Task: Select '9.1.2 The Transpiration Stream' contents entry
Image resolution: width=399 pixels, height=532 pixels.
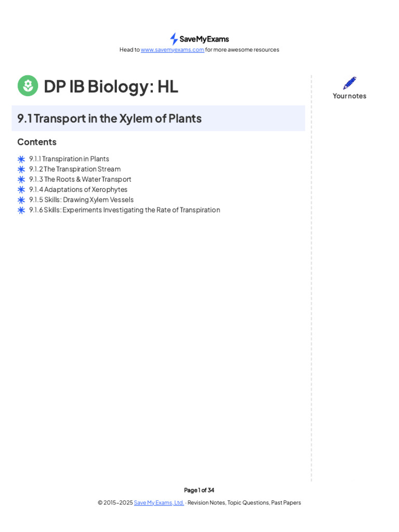Action: (75, 169)
